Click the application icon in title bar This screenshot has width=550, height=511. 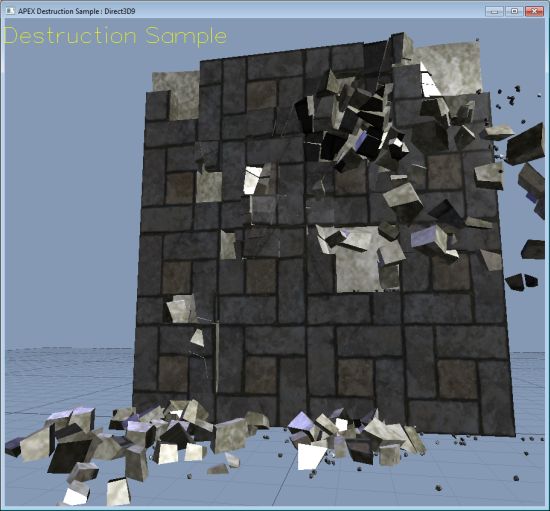(x=10, y=11)
